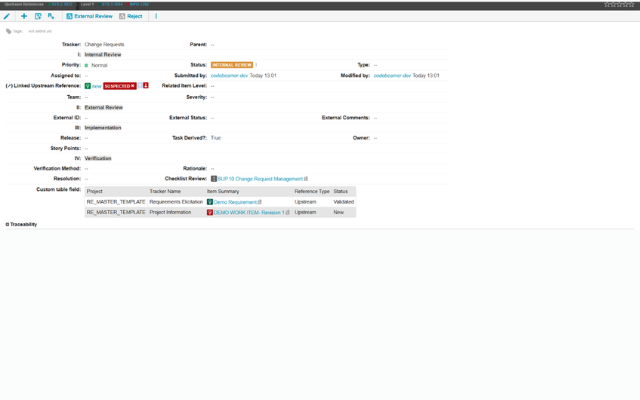Click the Validated status cell
The image size is (640, 400).
344,202
